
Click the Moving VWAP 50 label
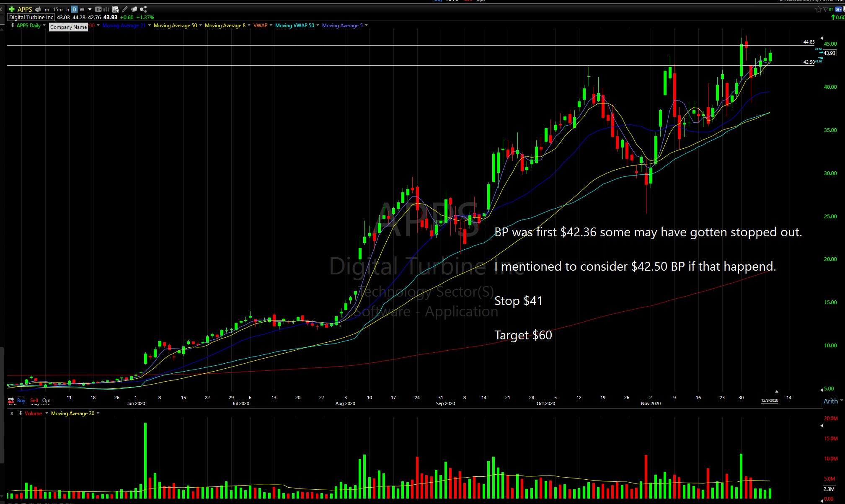(295, 26)
